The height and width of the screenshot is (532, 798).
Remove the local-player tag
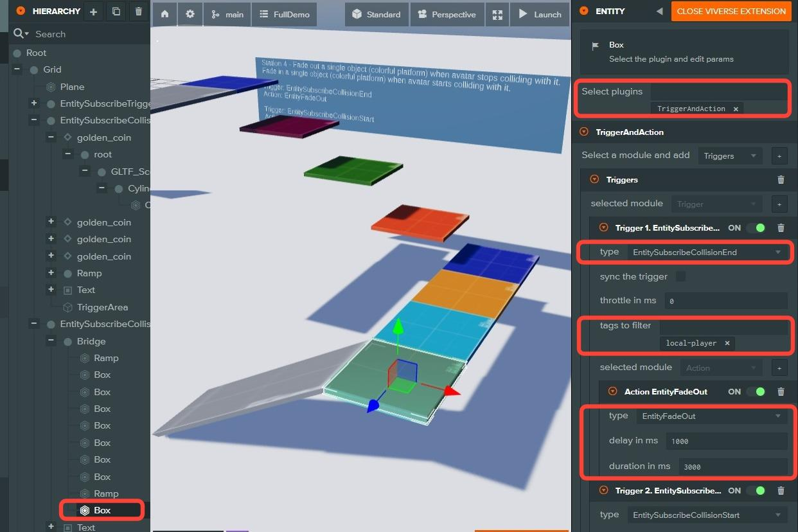pos(727,343)
